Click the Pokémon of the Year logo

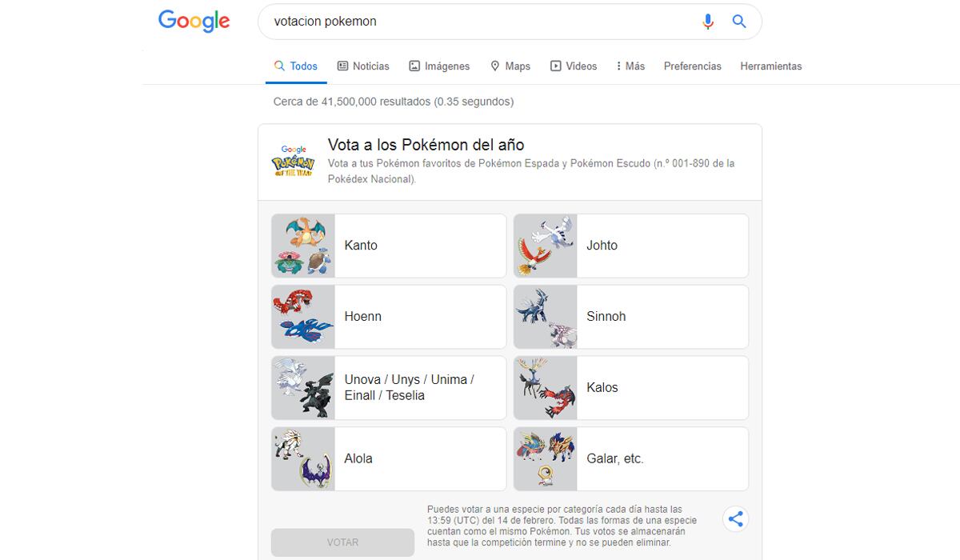(x=294, y=162)
